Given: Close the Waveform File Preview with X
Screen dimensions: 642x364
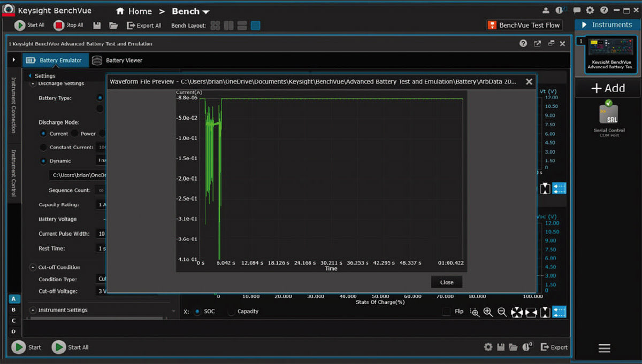Looking at the screenshot, I should [529, 82].
